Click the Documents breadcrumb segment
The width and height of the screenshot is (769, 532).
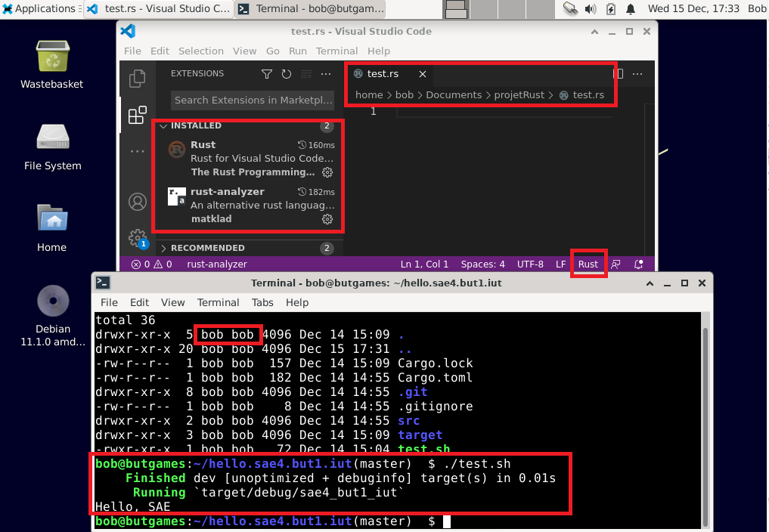point(454,95)
